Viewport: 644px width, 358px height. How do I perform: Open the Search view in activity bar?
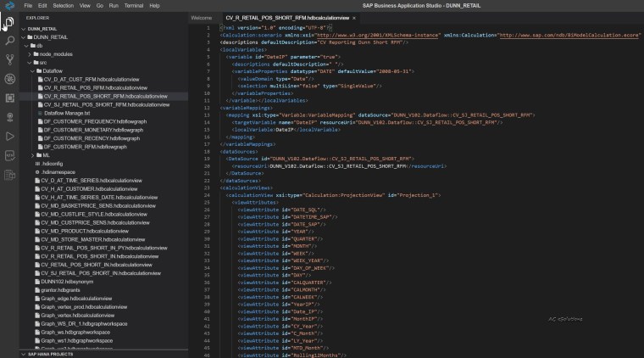(9, 41)
